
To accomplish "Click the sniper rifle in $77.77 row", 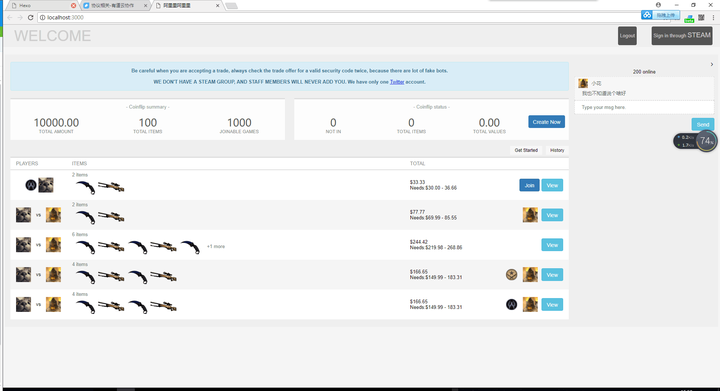I will pyautogui.click(x=111, y=217).
